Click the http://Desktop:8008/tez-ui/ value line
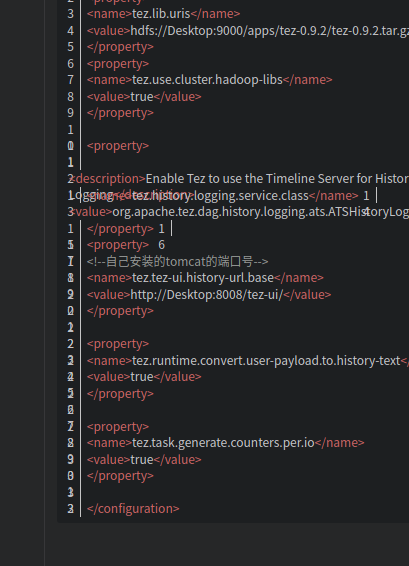409x566 pixels. pos(209,295)
